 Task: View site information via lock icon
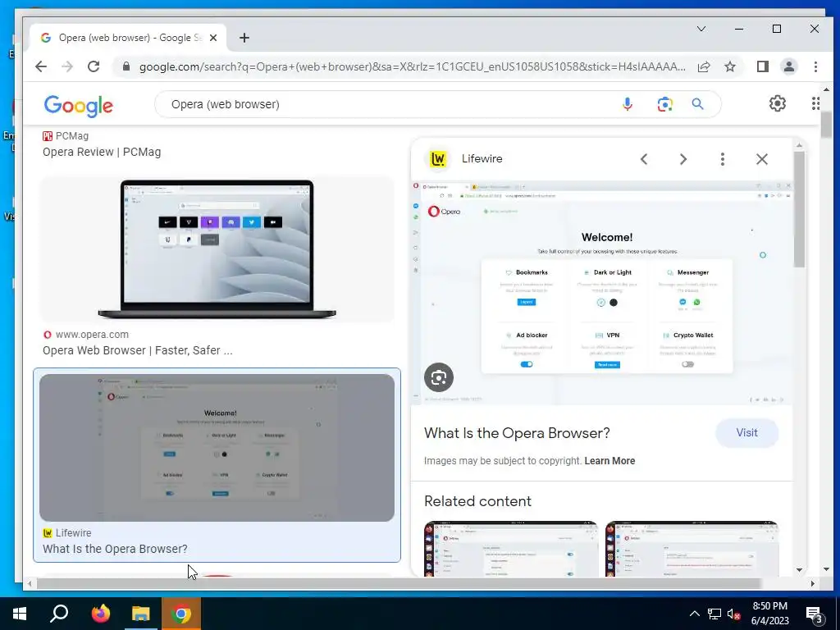(126, 66)
